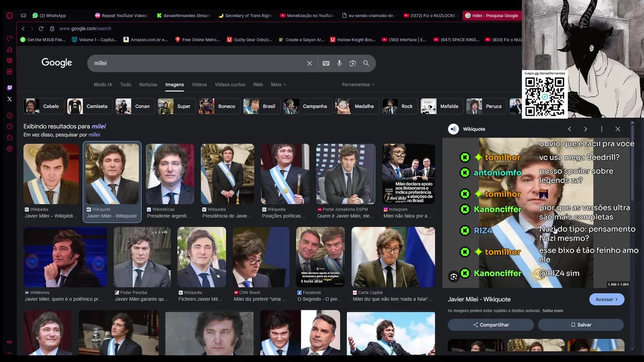This screenshot has width=644, height=362.
Task: Reload the Google search page
Action: pyautogui.click(x=41, y=29)
